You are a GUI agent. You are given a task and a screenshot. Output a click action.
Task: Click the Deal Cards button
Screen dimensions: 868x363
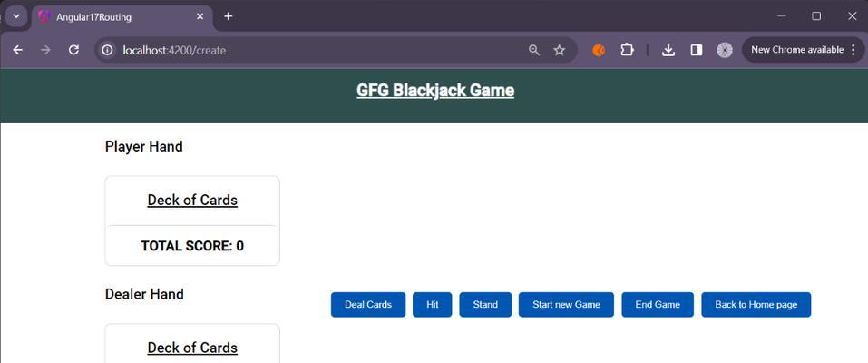coord(368,305)
